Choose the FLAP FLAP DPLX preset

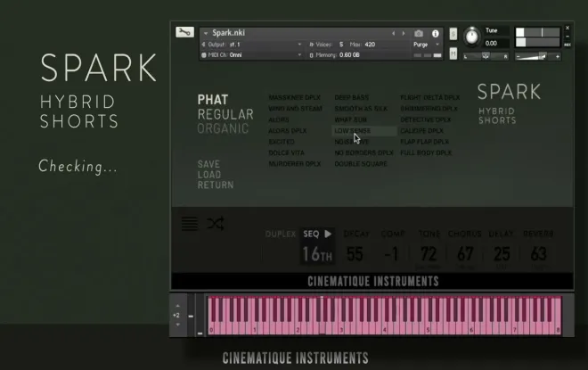424,142
